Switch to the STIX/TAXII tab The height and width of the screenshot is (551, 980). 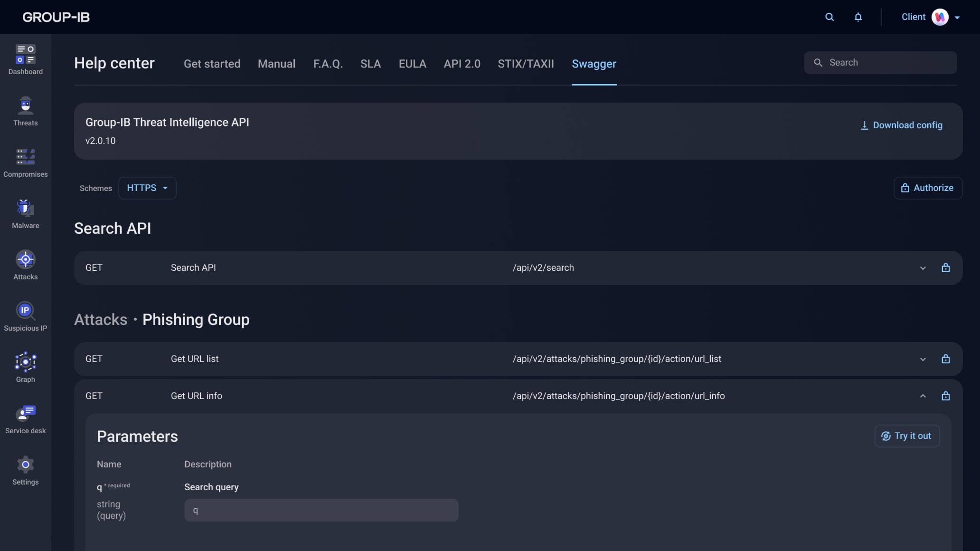[526, 64]
